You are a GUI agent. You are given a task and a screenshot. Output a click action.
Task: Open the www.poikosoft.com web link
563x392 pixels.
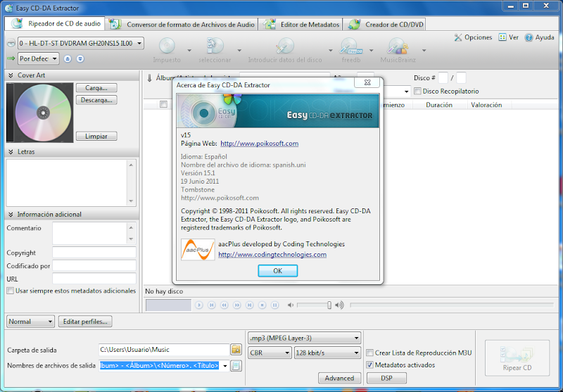point(259,144)
